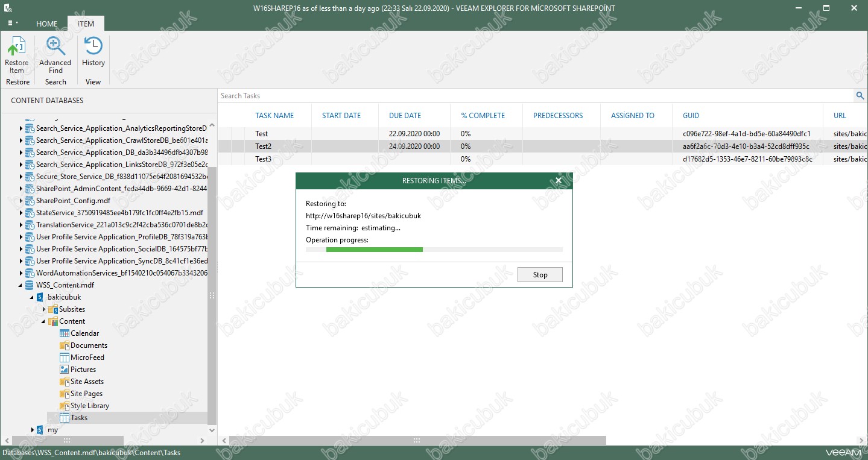Select Calendar list icon
The height and width of the screenshot is (460, 868).
(x=65, y=333)
